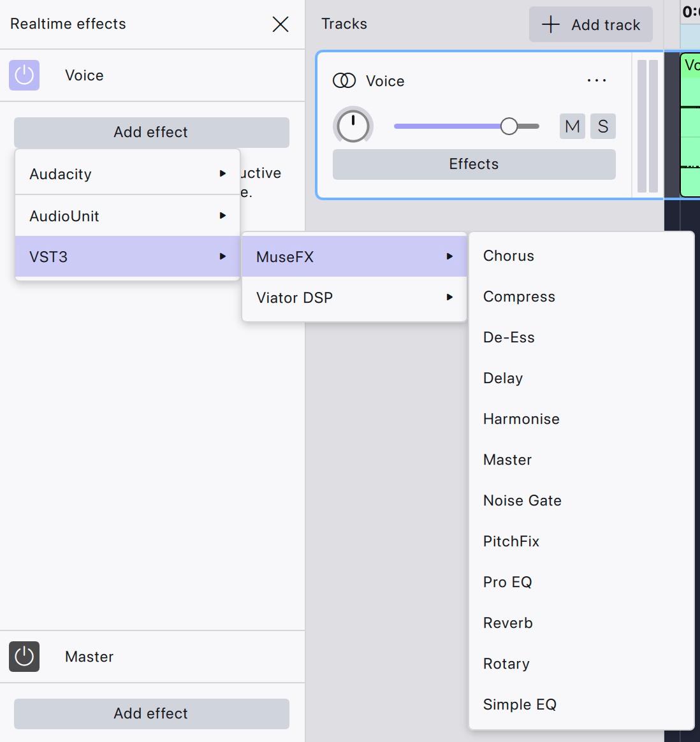Click the plus icon in Add track

click(x=550, y=24)
